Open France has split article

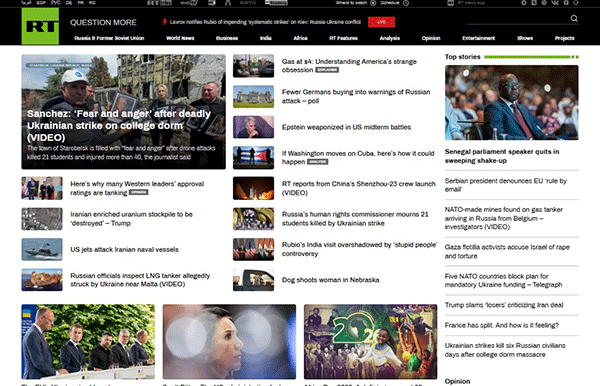502,325
